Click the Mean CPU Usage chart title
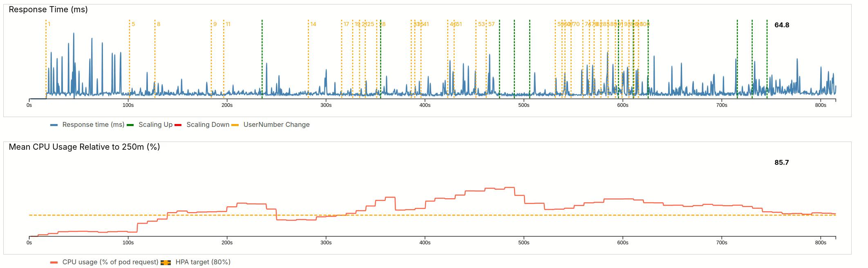This screenshot has height=268, width=868. (84, 147)
